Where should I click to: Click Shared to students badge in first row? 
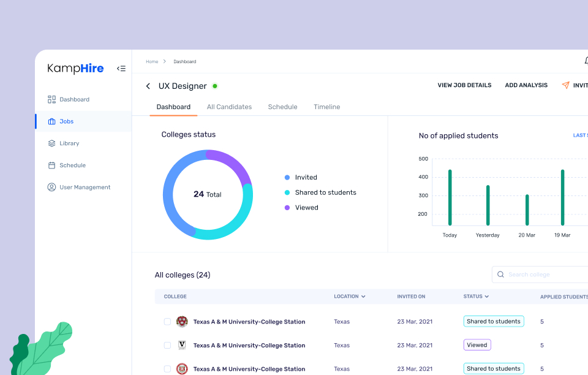(494, 321)
